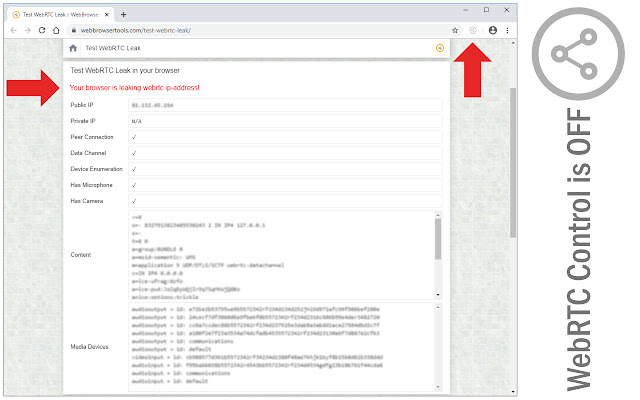
Task: Go forward using browser forward arrow
Action: [28, 30]
